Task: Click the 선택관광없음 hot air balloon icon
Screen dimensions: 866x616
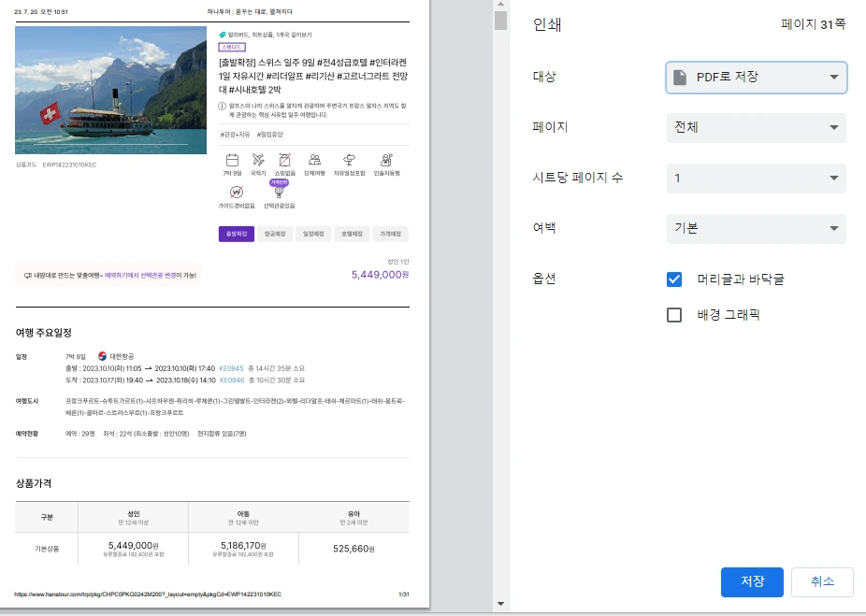Action: click(279, 192)
